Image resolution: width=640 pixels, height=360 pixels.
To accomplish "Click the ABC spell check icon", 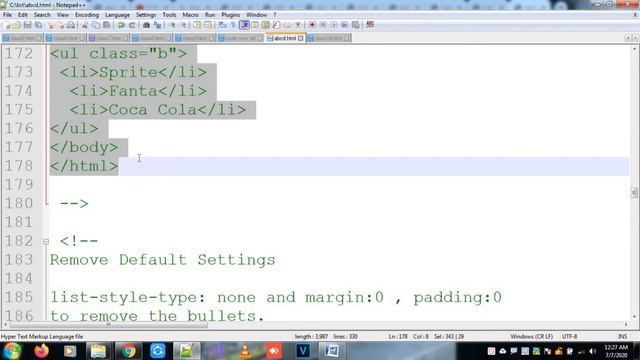I will 370,25.
